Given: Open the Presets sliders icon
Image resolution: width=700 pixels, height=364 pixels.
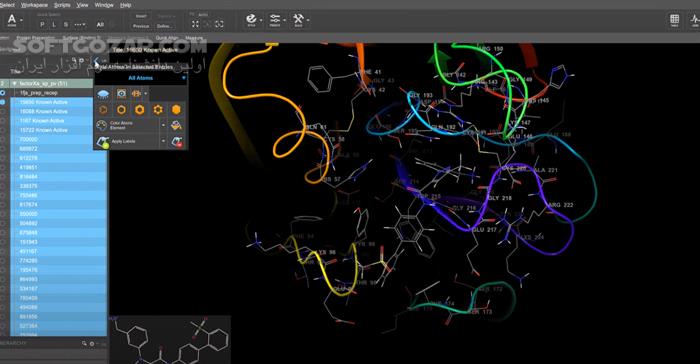Looking at the screenshot, I should [x=275, y=19].
